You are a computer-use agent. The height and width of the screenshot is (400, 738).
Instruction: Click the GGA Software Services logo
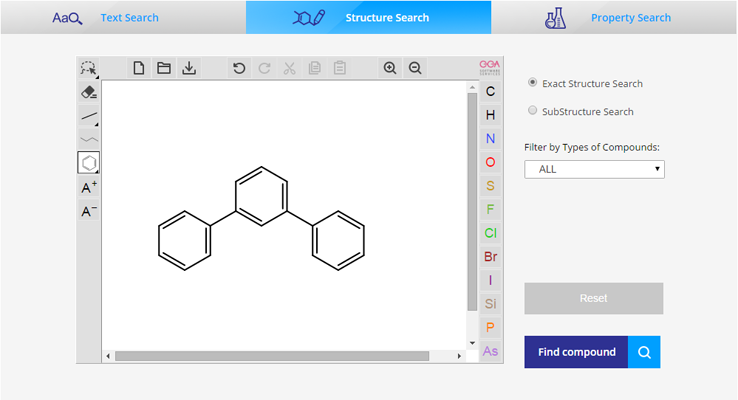tap(490, 68)
